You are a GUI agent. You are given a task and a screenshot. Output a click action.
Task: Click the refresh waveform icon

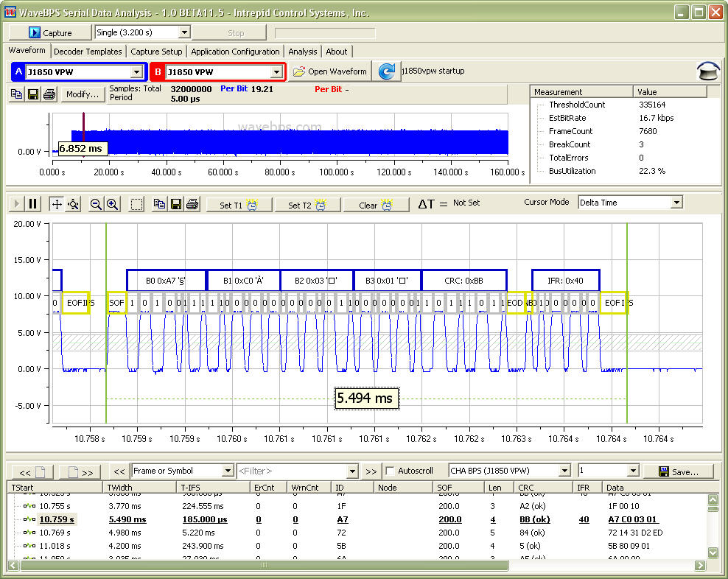(x=386, y=71)
